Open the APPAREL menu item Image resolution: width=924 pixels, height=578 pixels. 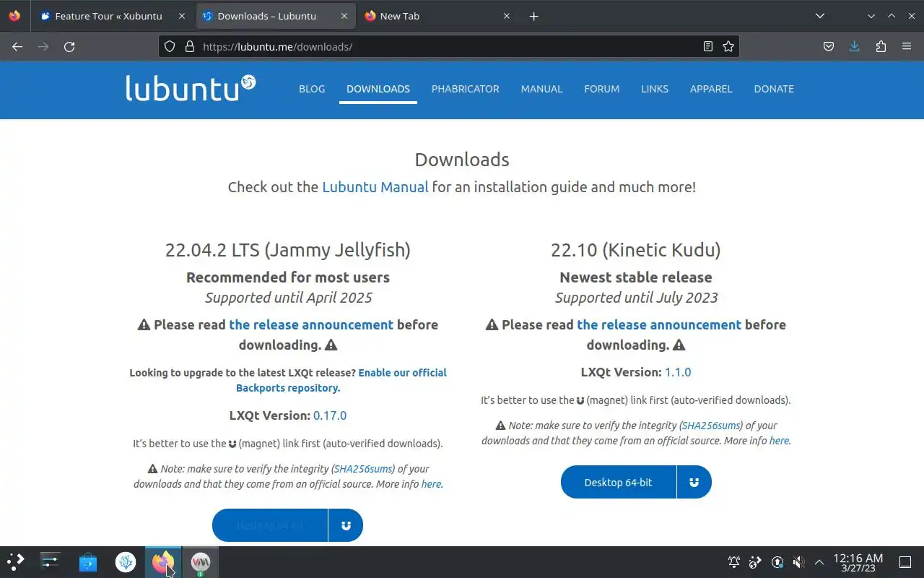[x=711, y=89]
